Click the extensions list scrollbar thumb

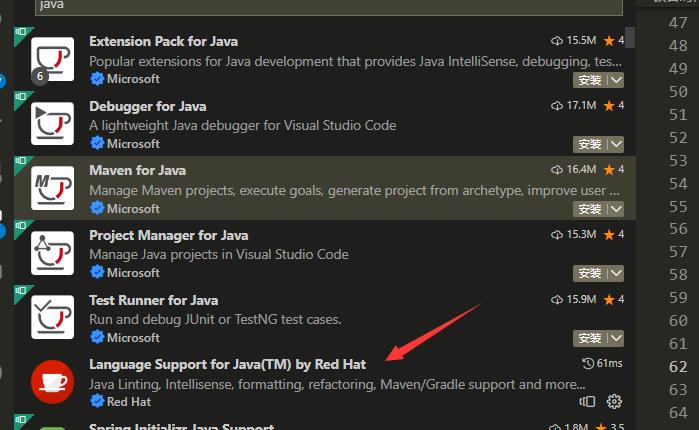[x=629, y=37]
